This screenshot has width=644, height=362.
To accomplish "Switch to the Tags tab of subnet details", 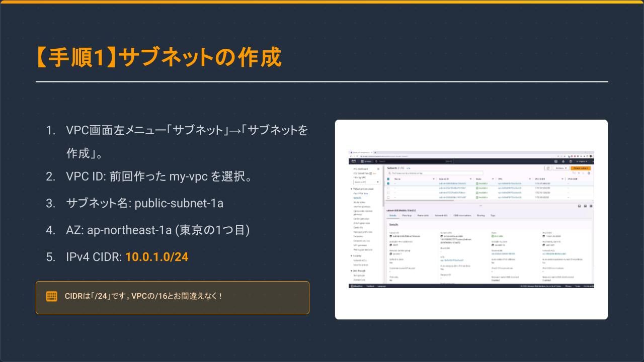I will [492, 215].
